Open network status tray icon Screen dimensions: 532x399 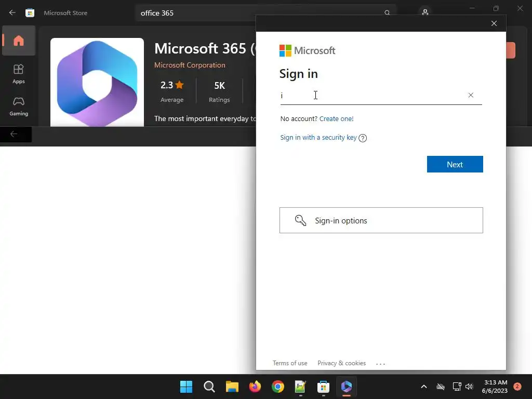[x=457, y=387]
